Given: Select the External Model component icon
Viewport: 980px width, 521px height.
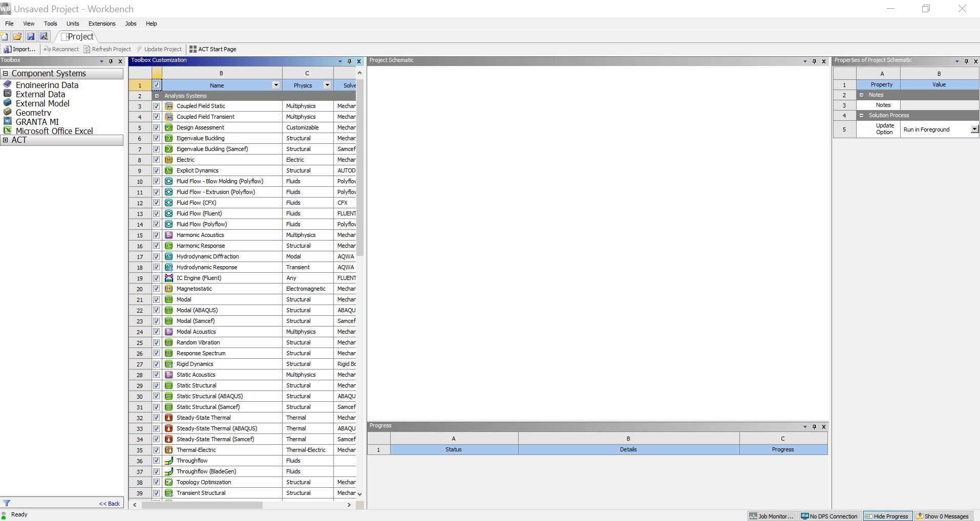Looking at the screenshot, I should [x=7, y=103].
